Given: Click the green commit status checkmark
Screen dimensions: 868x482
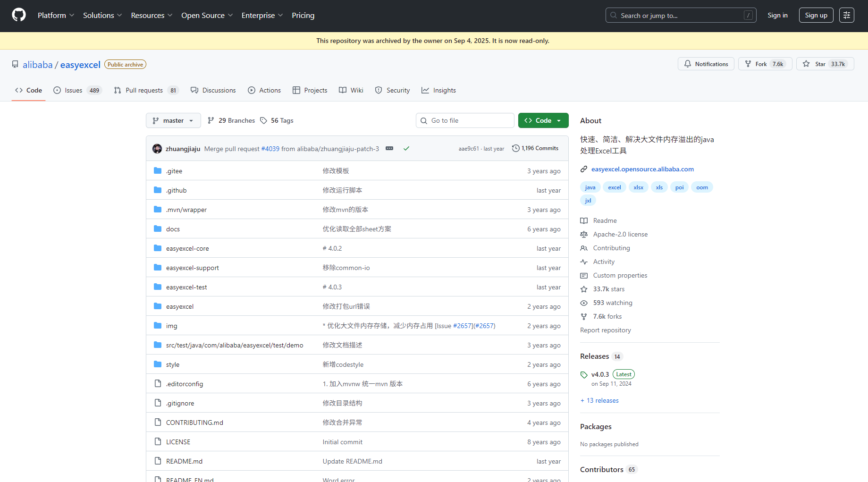Looking at the screenshot, I should coord(406,148).
